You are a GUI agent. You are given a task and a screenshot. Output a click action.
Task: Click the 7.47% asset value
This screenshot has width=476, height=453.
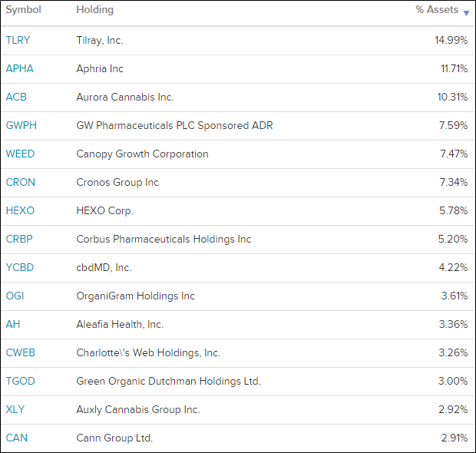click(455, 154)
